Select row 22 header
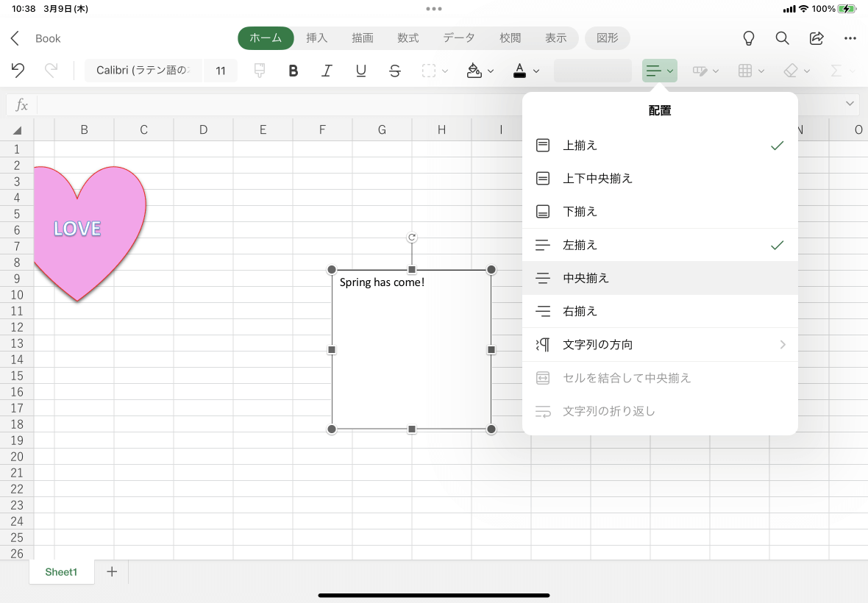 tap(17, 489)
